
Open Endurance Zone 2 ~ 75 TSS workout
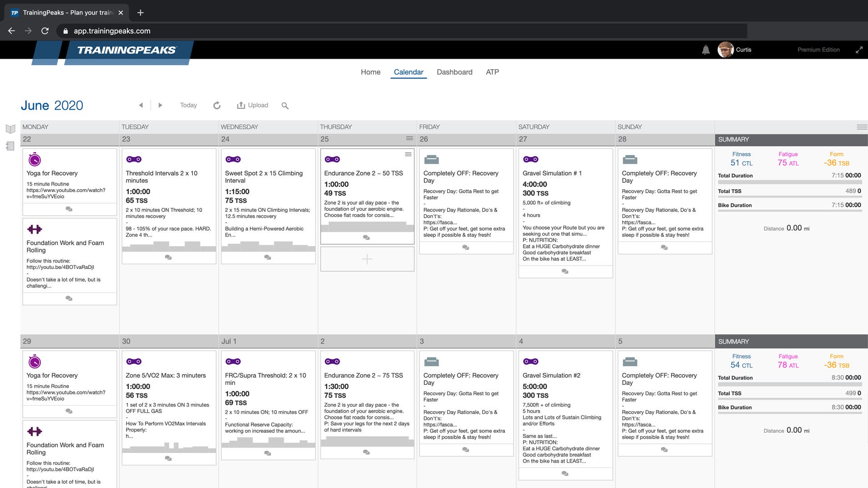[367, 404]
